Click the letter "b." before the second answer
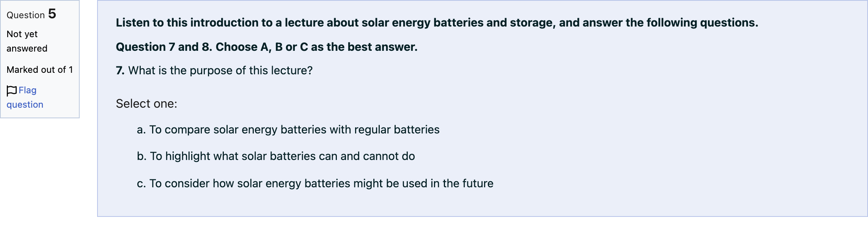Image resolution: width=868 pixels, height=229 pixels. tap(142, 156)
